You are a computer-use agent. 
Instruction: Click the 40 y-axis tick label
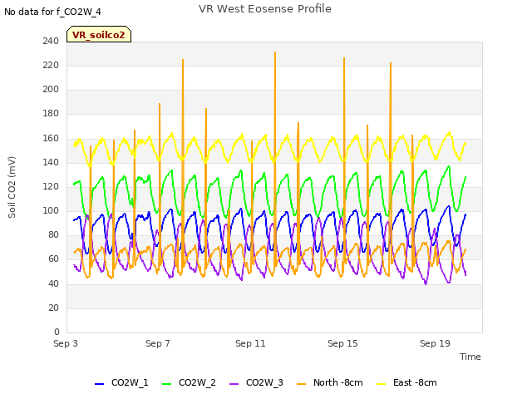coord(53,283)
